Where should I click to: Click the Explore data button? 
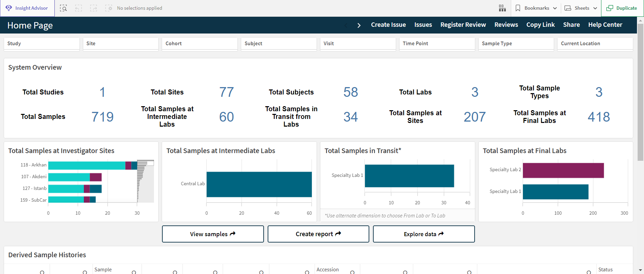(424, 234)
